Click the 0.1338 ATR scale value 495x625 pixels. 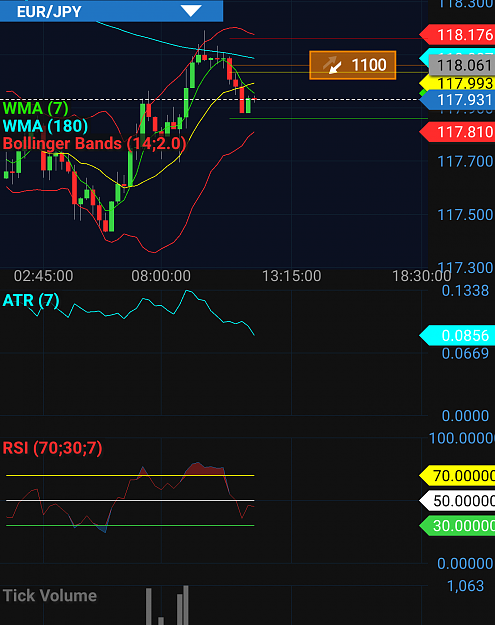[x=465, y=291]
